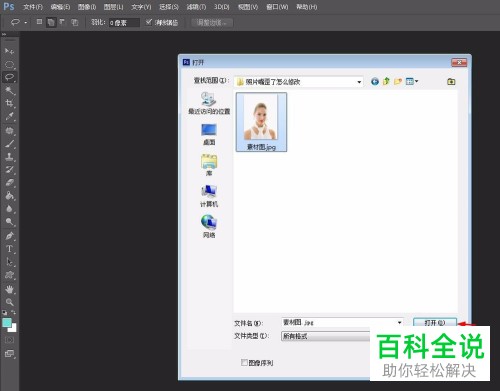This screenshot has width=500, height=391.
Task: Go to 计算机 computer location
Action: (209, 196)
